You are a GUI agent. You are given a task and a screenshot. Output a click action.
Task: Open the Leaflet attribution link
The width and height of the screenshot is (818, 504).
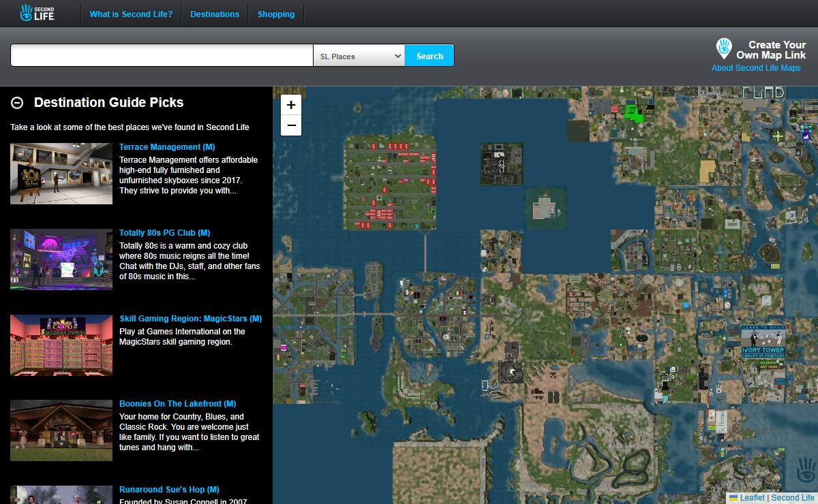752,498
